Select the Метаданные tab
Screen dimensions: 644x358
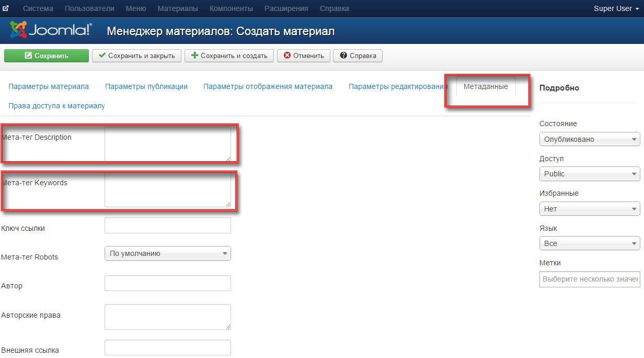[486, 86]
